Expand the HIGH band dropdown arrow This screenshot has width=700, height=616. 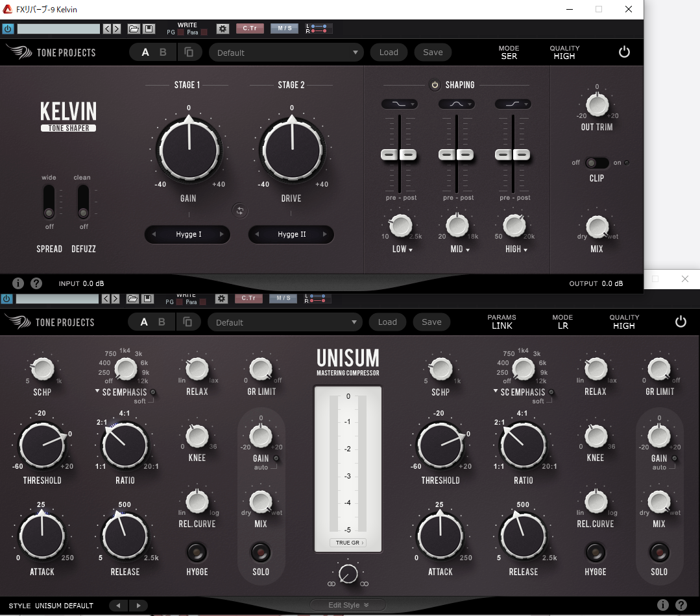pos(525,250)
